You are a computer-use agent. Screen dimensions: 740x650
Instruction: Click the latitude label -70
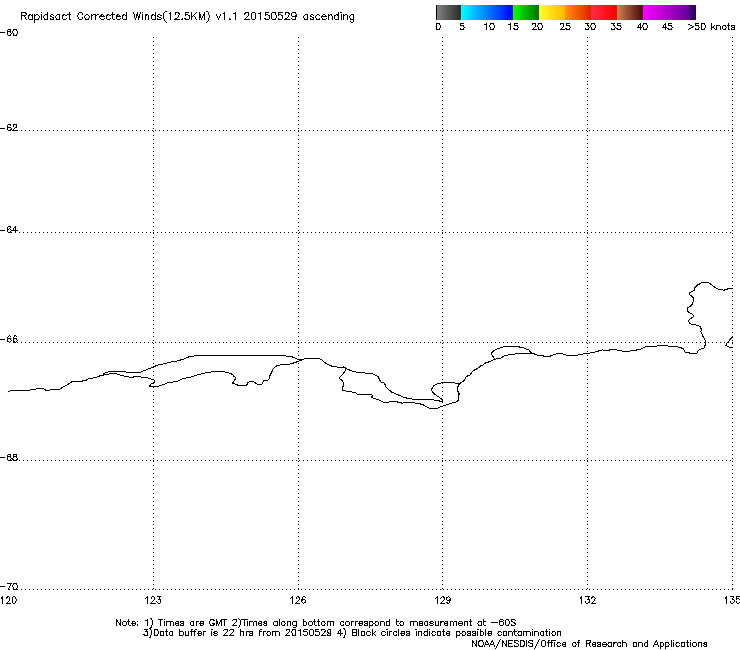[9, 587]
